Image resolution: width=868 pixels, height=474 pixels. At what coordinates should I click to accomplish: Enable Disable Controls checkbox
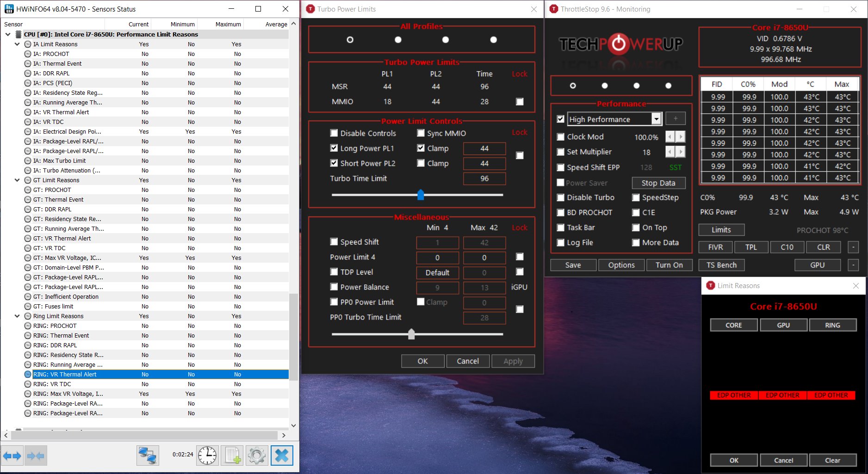point(334,133)
